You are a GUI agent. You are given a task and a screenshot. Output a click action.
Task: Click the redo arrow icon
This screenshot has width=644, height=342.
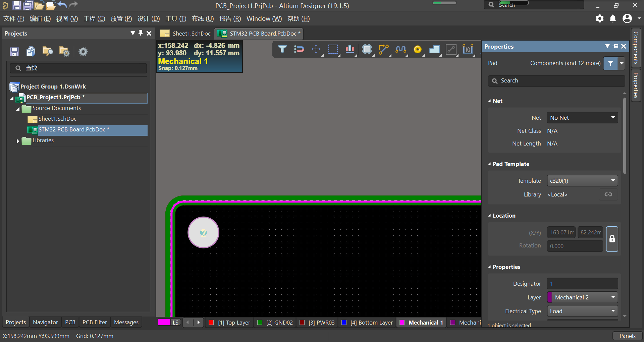(x=73, y=5)
